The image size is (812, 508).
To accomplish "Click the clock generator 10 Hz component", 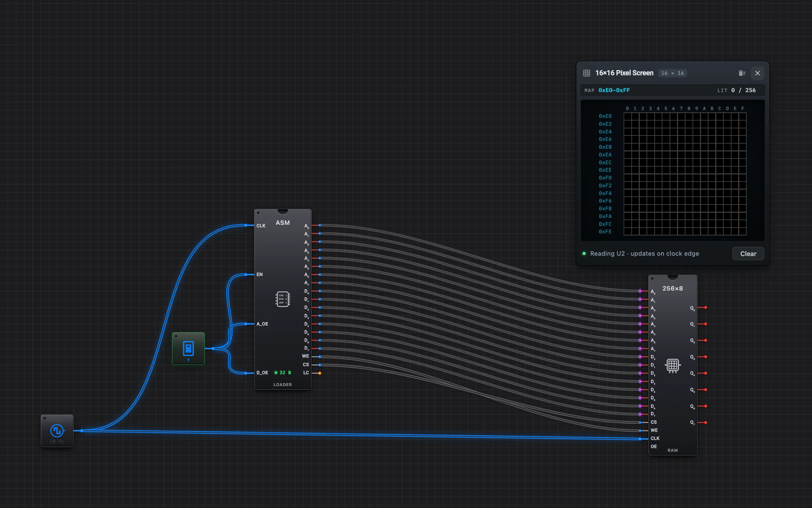I will [57, 430].
